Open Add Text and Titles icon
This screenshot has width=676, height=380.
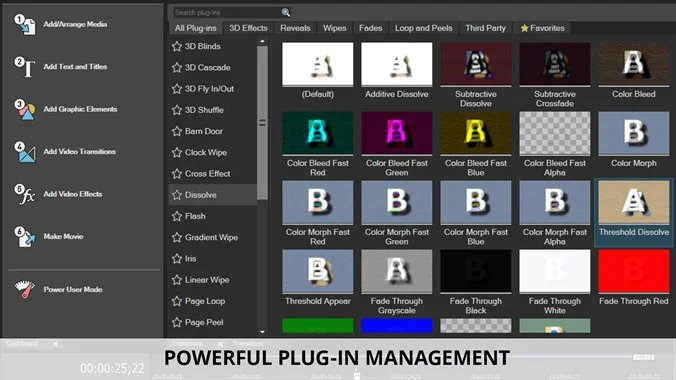25,67
